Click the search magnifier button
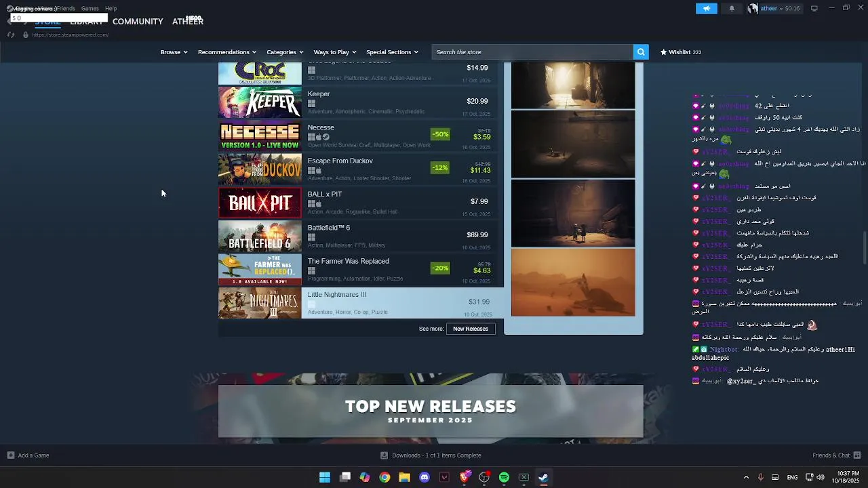The height and width of the screenshot is (488, 868). 640,52
